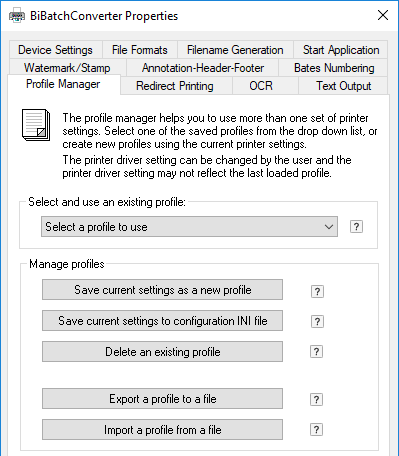The width and height of the screenshot is (399, 456).
Task: Click the 'Manage profiles' group label
Action: [67, 264]
